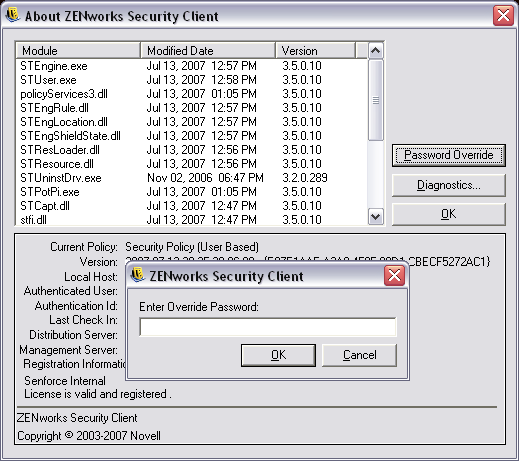Click the date Nov 02, 2006 06:47 PM
Image resolution: width=519 pixels, height=461 pixels.
(x=205, y=178)
